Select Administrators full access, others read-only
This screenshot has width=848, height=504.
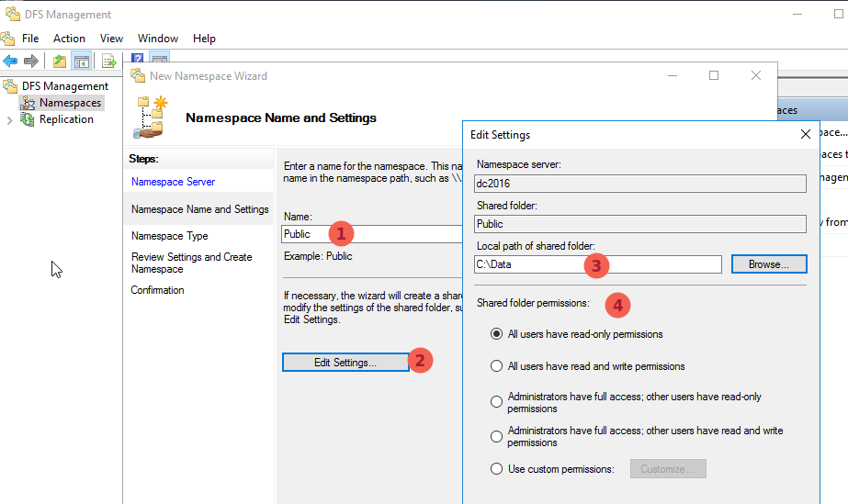point(497,402)
